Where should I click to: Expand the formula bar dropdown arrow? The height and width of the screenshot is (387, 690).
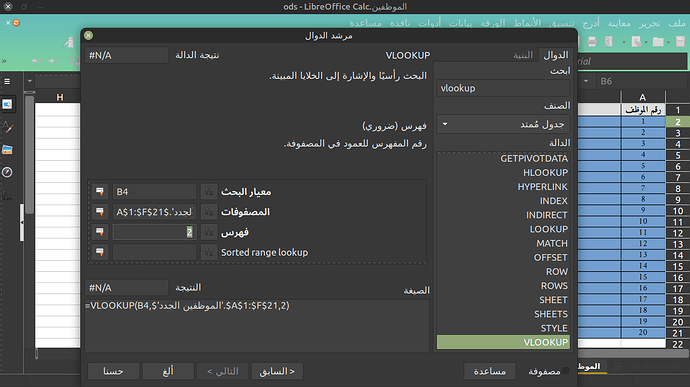[x=29, y=81]
